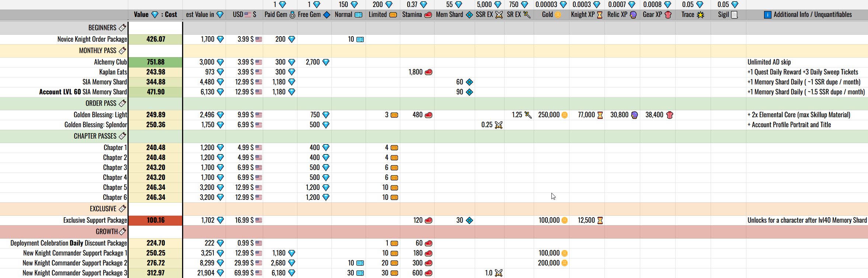Viewport: 868px width, 278px height.
Task: Select the green 751.88 Alchemy Club value
Action: (156, 62)
